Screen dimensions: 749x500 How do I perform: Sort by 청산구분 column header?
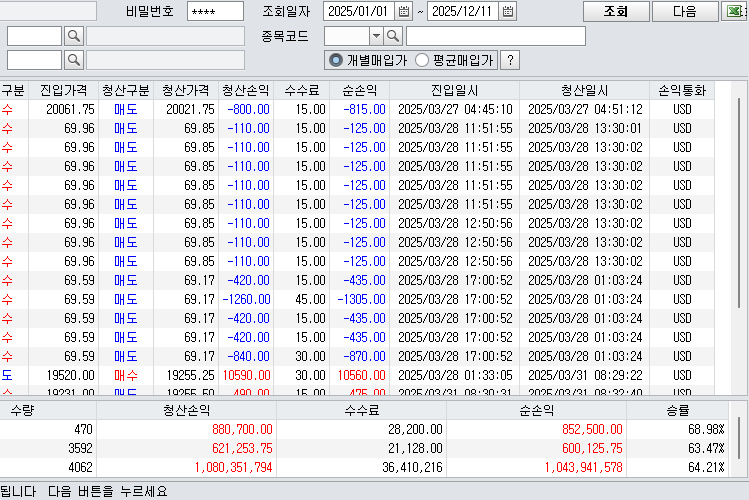[x=126, y=90]
